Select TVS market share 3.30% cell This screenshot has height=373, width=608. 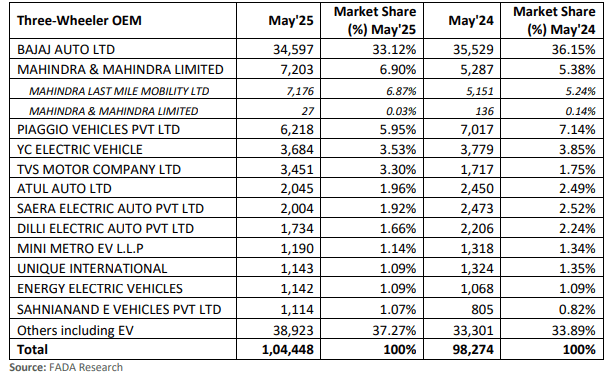(x=372, y=169)
